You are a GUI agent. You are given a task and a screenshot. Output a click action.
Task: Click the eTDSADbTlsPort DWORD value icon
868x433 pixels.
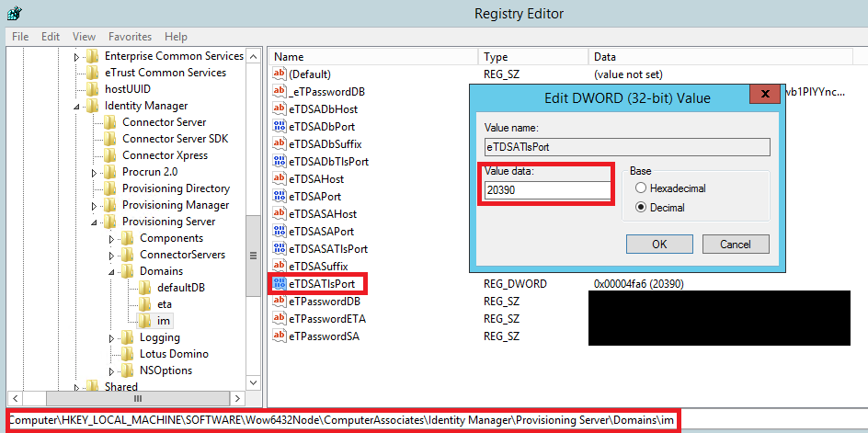[280, 161]
